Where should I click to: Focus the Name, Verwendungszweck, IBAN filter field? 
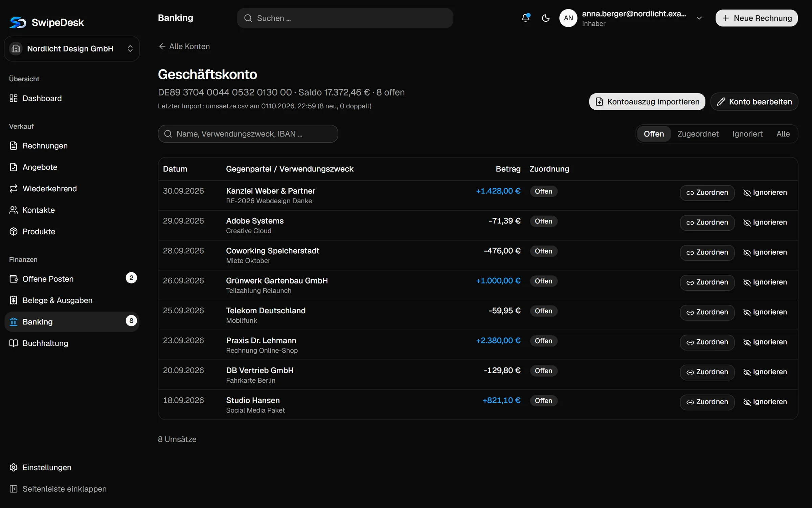coord(248,134)
